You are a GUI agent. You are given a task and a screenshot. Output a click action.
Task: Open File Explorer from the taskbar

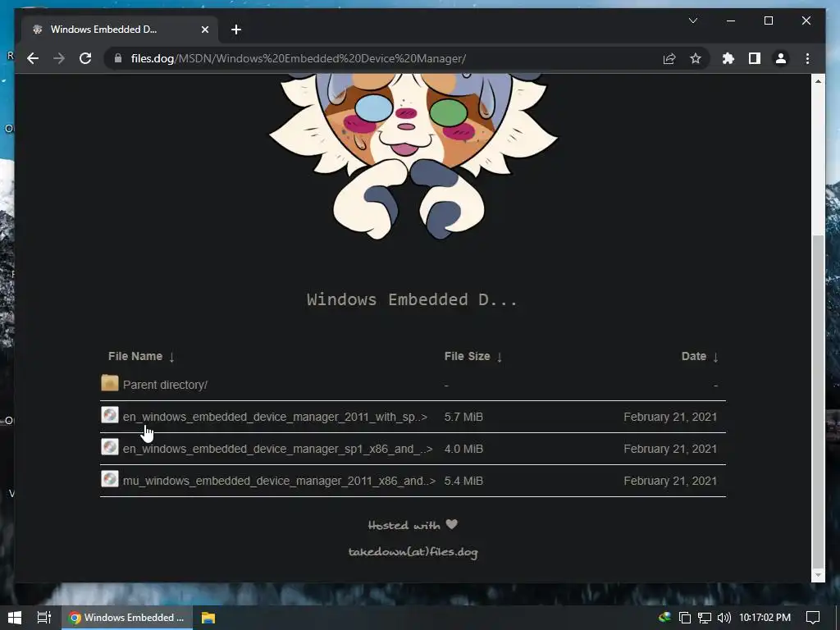pos(208,618)
